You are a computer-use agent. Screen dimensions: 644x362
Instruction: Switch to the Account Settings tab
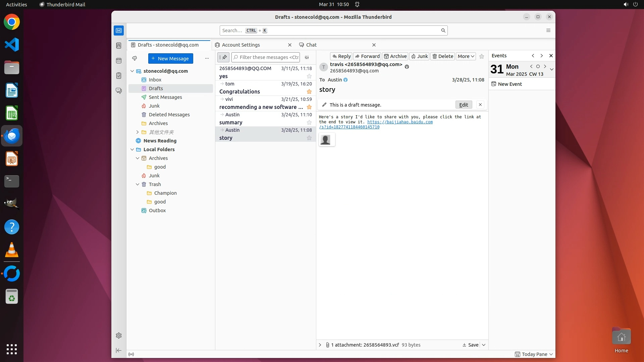[x=241, y=45]
